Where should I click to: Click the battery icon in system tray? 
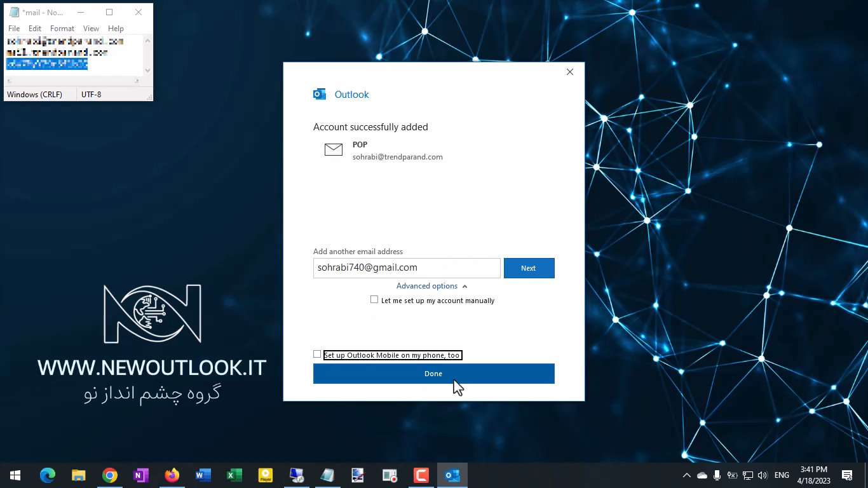pos(732,475)
